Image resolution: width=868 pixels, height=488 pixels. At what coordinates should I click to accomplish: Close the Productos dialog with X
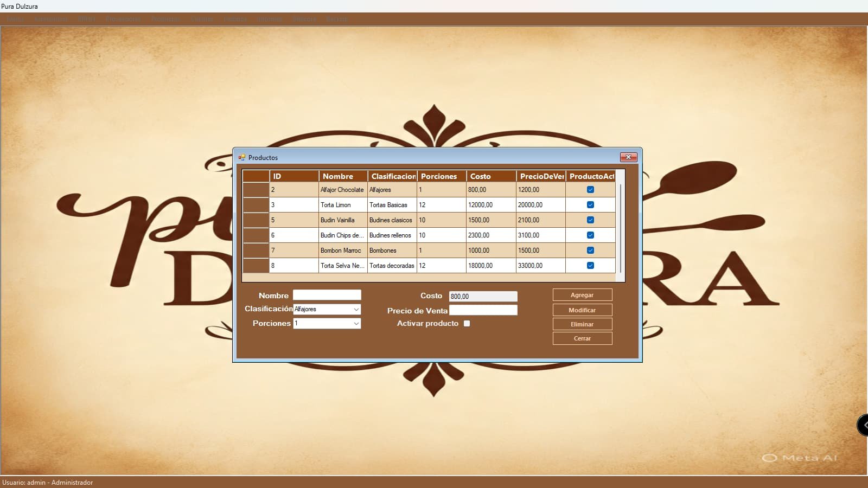tap(628, 157)
